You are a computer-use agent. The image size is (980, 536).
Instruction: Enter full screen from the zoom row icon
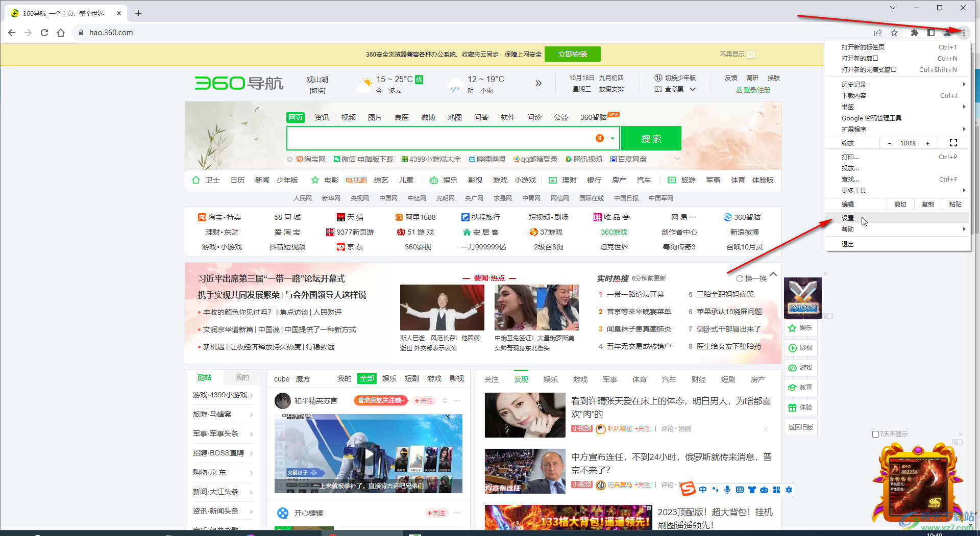pyautogui.click(x=953, y=143)
